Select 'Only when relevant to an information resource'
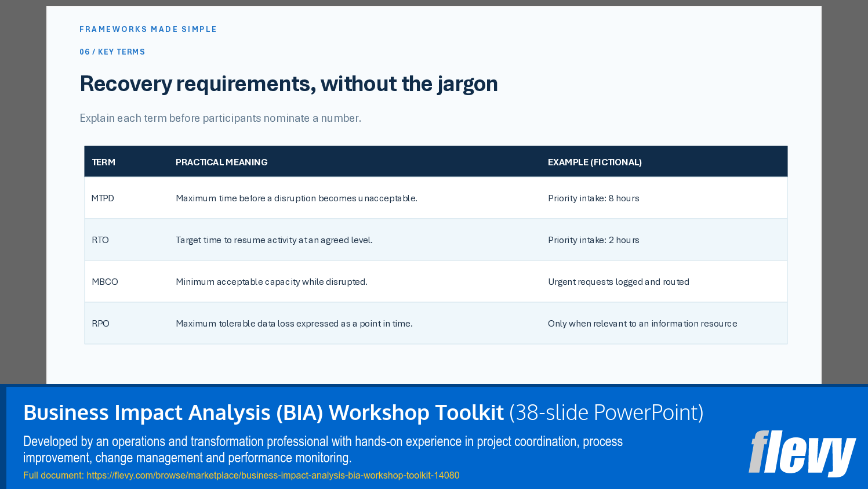This screenshot has height=489, width=868. [x=642, y=324]
